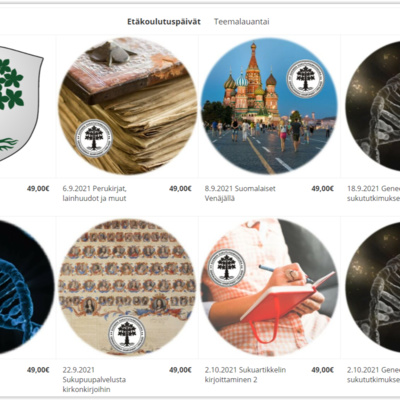This screenshot has height=400, width=400.
Task: Open the old books stack product image
Action: tap(127, 106)
